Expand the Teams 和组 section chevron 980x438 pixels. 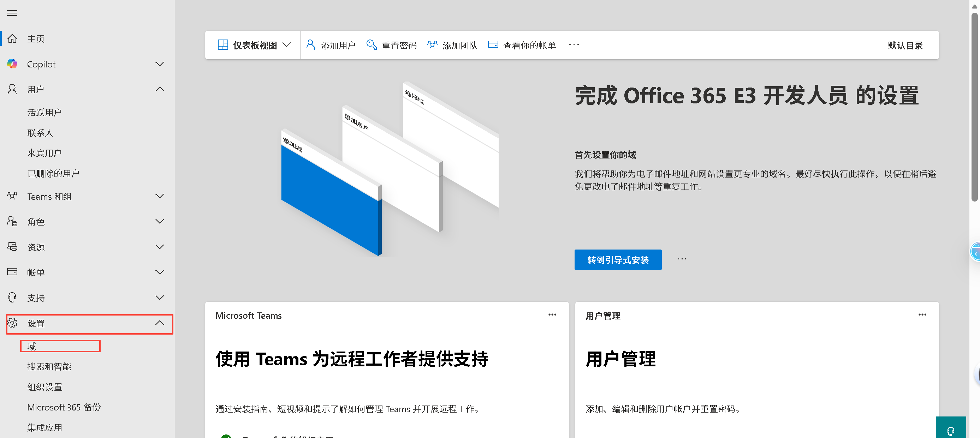(x=160, y=196)
